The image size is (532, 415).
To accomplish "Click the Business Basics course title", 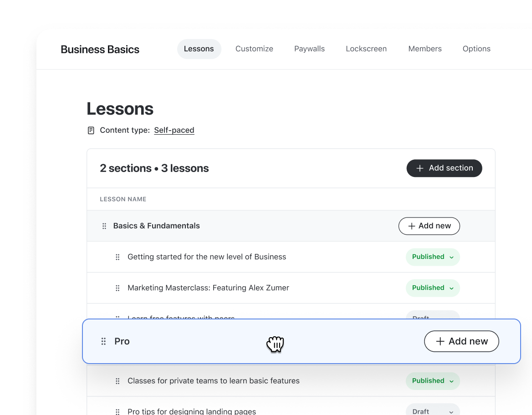I will 100,49.
